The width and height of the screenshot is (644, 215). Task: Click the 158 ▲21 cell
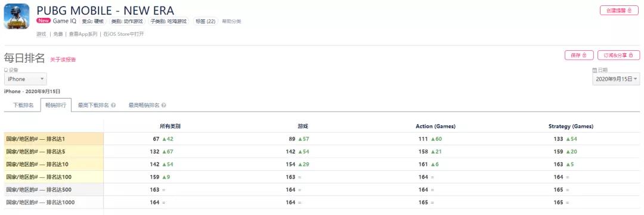[430, 152]
